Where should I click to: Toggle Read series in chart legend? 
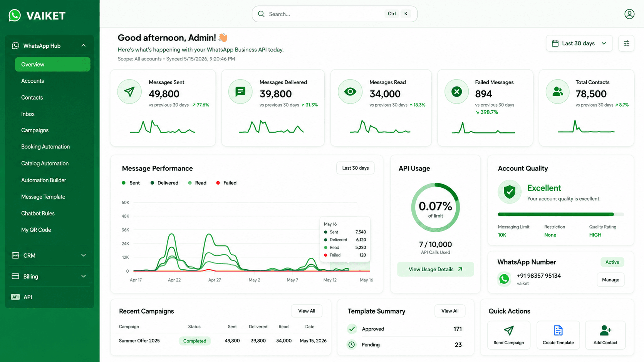197,183
